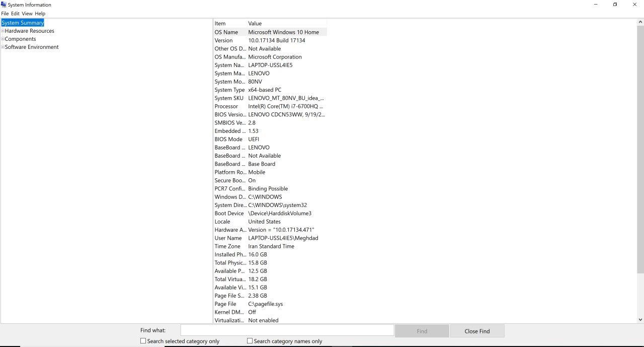
Task: Click the Close Find button
Action: (477, 331)
